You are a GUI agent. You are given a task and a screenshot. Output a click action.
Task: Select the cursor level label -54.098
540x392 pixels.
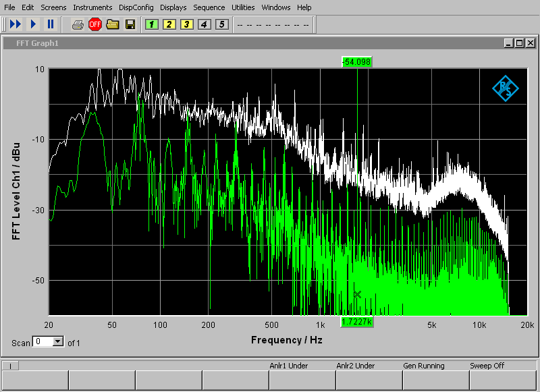point(357,62)
